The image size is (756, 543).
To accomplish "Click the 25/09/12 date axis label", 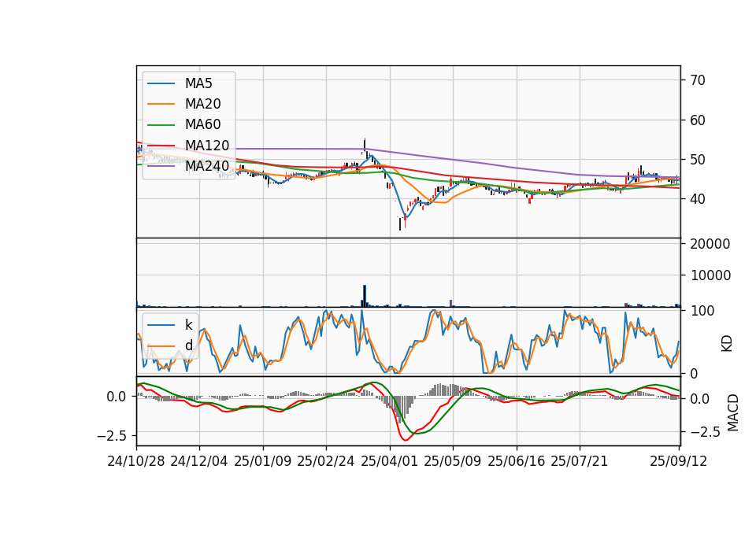I will point(678,461).
